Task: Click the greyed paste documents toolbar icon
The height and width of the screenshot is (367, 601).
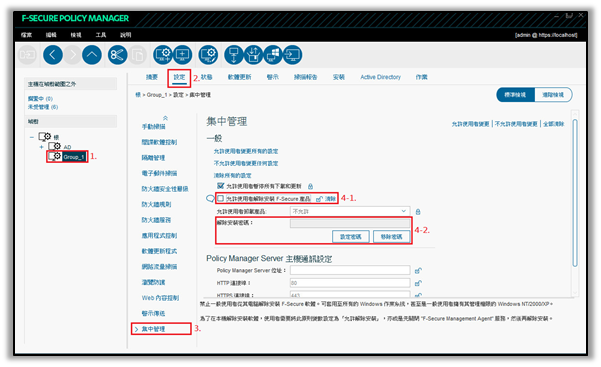Action: [x=137, y=55]
